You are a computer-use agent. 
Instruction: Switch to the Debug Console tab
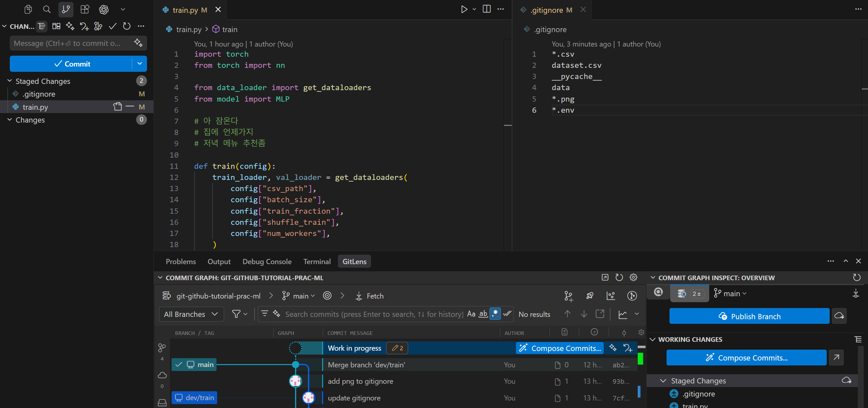pos(267,262)
